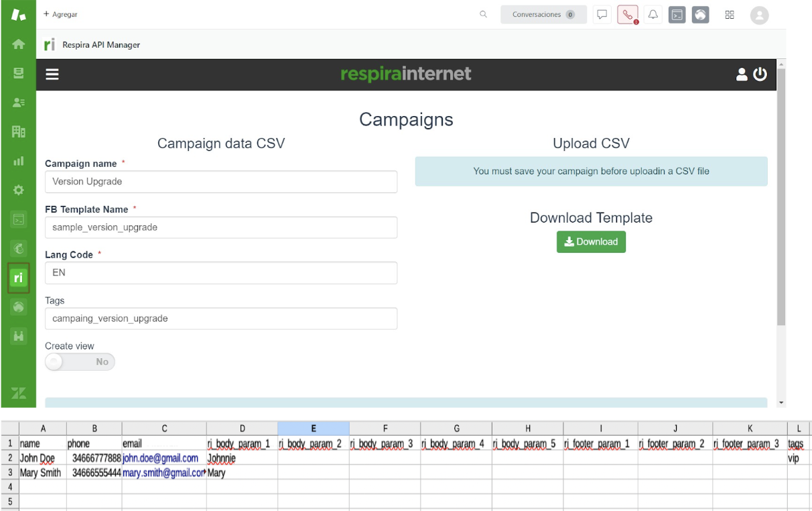Image resolution: width=812 pixels, height=511 pixels.
Task: Click the Download template button
Action: click(591, 242)
